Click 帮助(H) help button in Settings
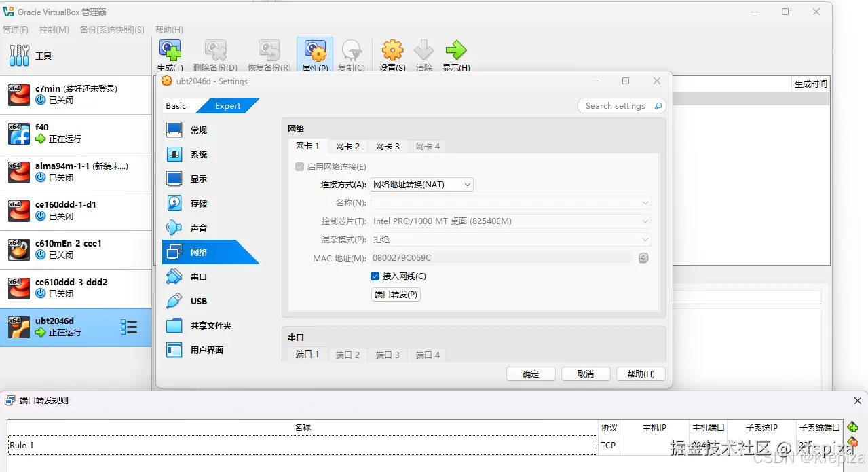The width and height of the screenshot is (868, 472). 641,374
